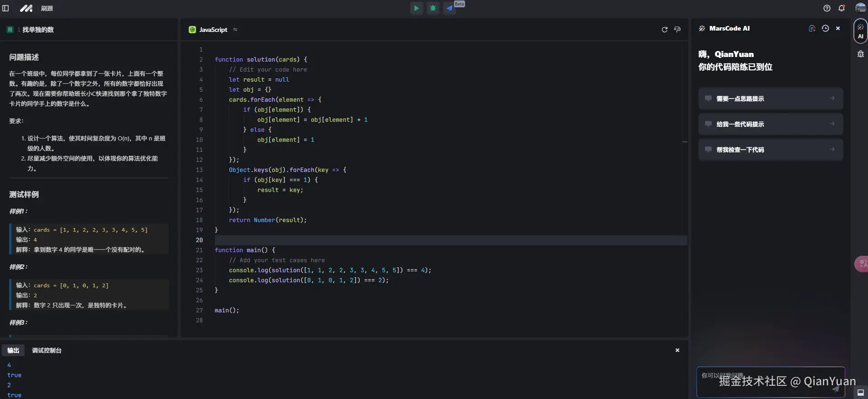This screenshot has height=399, width=868.
Task: Open the user avatar menu
Action: click(x=860, y=8)
